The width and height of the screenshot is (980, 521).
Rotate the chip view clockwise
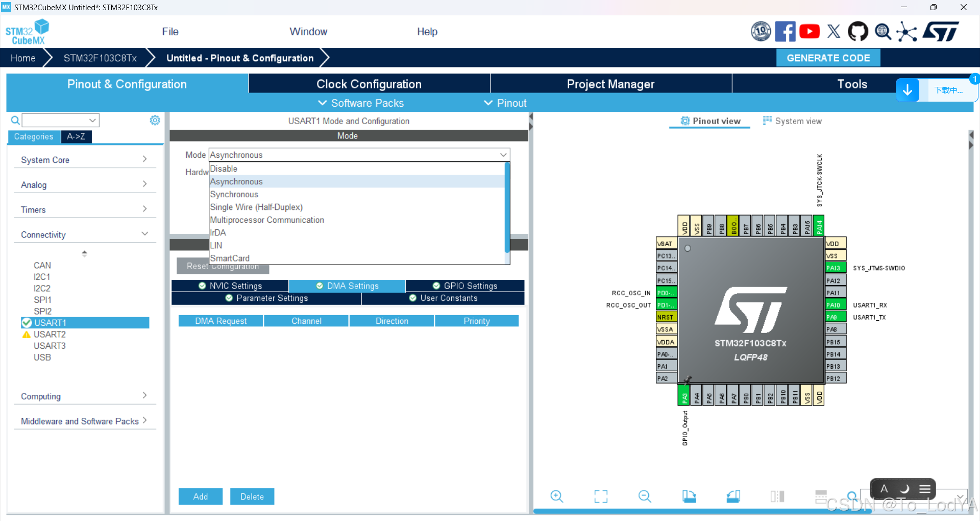689,496
